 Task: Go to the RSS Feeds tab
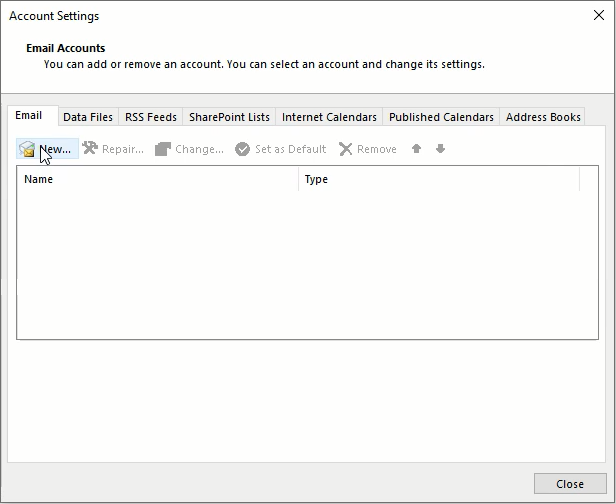point(150,117)
